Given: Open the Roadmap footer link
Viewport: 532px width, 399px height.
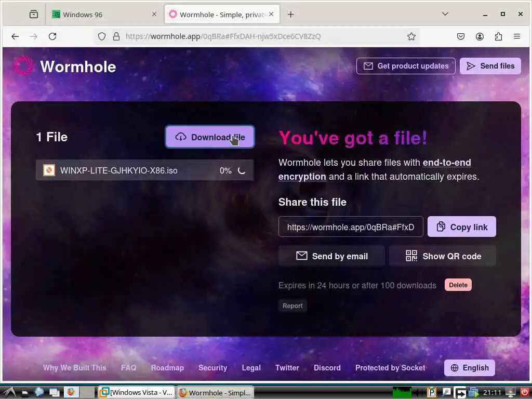Looking at the screenshot, I should click(167, 368).
